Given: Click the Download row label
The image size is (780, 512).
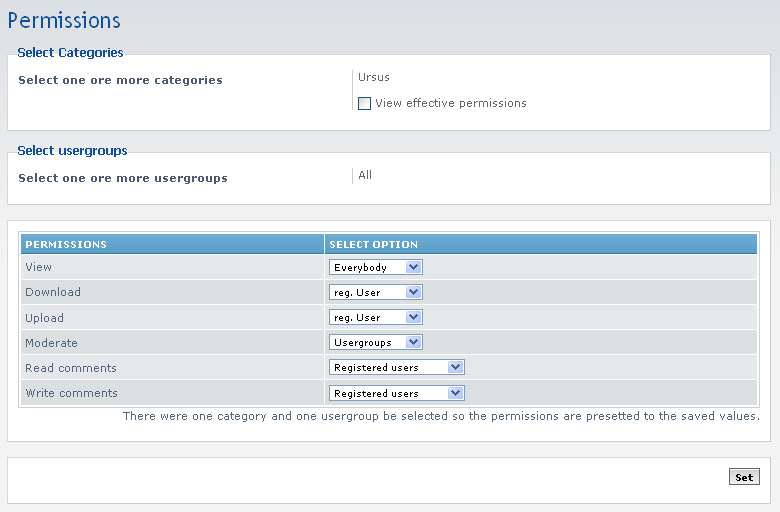Looking at the screenshot, I should pos(53,292).
